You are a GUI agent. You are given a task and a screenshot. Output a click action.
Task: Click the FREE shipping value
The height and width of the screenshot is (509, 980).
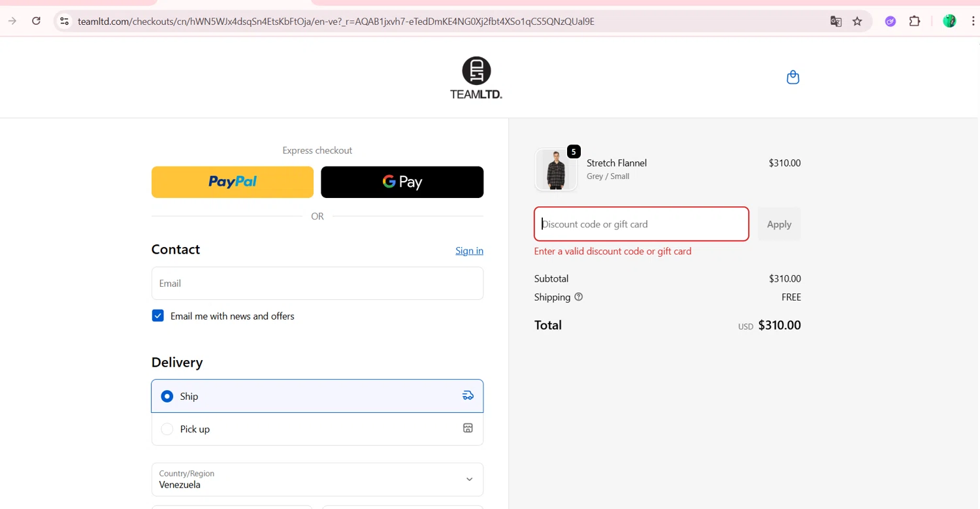pyautogui.click(x=791, y=297)
